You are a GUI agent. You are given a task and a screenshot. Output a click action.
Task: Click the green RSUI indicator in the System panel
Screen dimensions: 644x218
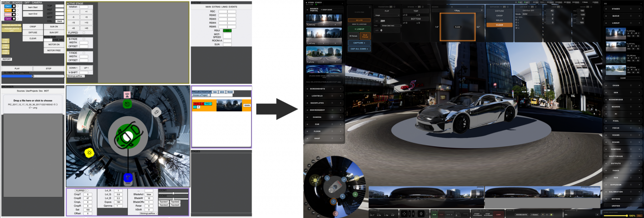pos(227,31)
